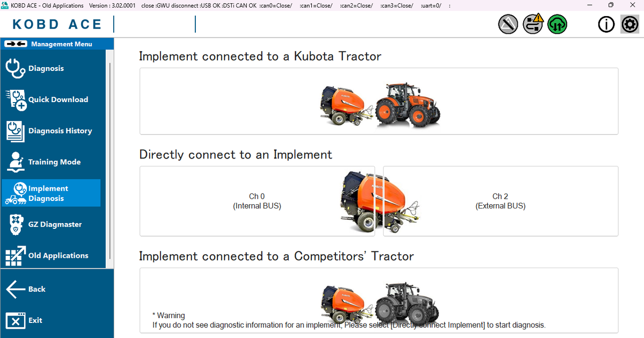Open the settings gear icon

(x=630, y=24)
